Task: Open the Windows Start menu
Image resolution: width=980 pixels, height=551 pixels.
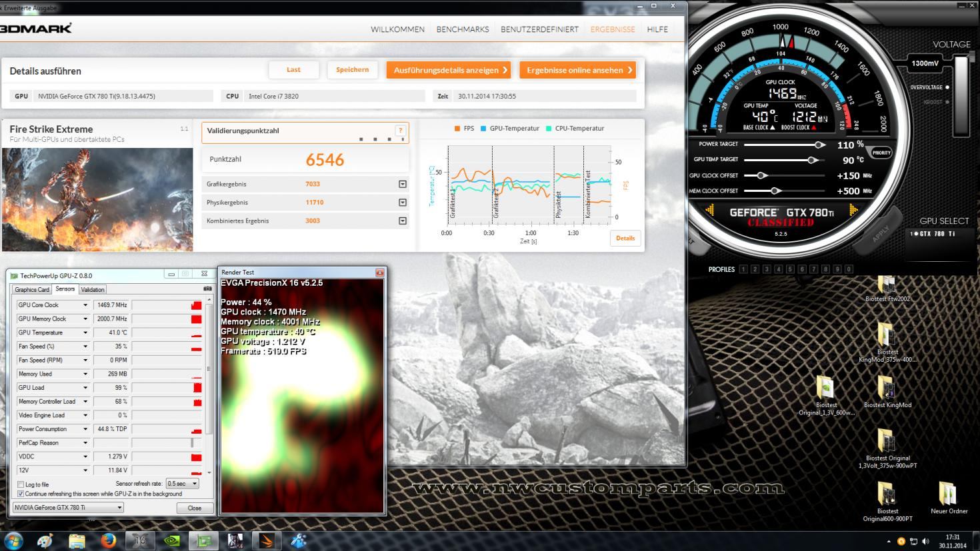Action: (13, 540)
